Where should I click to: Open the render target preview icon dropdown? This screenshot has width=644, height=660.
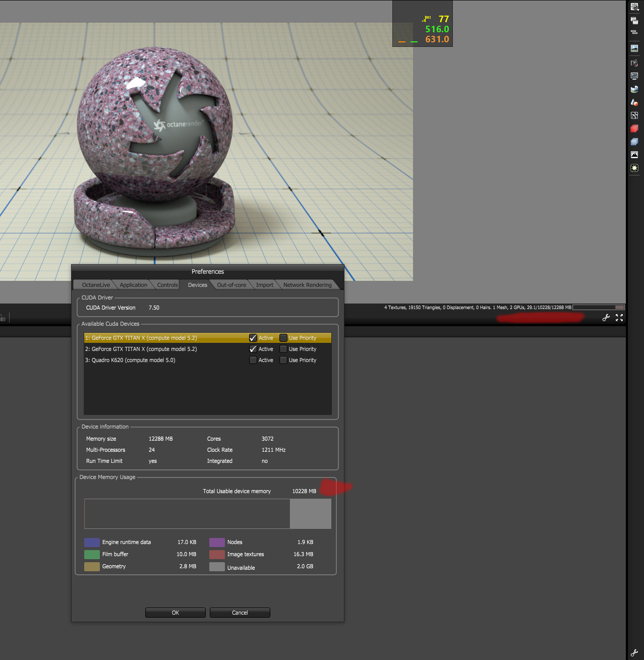point(635,7)
